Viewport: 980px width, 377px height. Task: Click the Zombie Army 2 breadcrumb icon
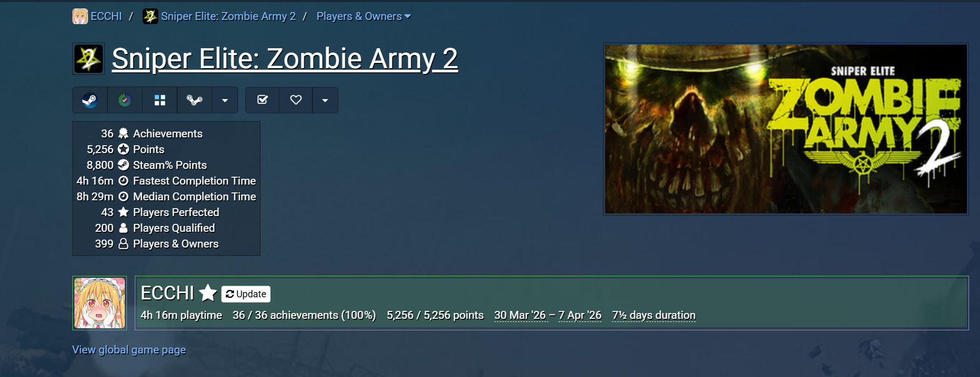coord(150,16)
